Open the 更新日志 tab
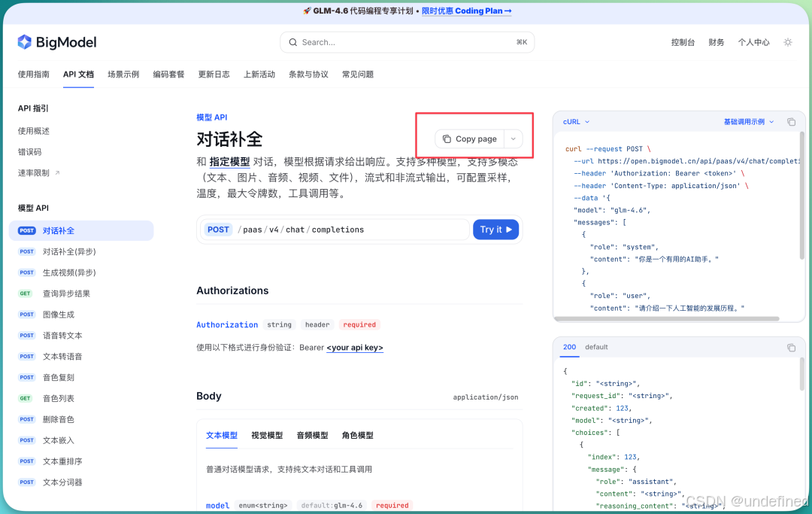 coord(214,75)
